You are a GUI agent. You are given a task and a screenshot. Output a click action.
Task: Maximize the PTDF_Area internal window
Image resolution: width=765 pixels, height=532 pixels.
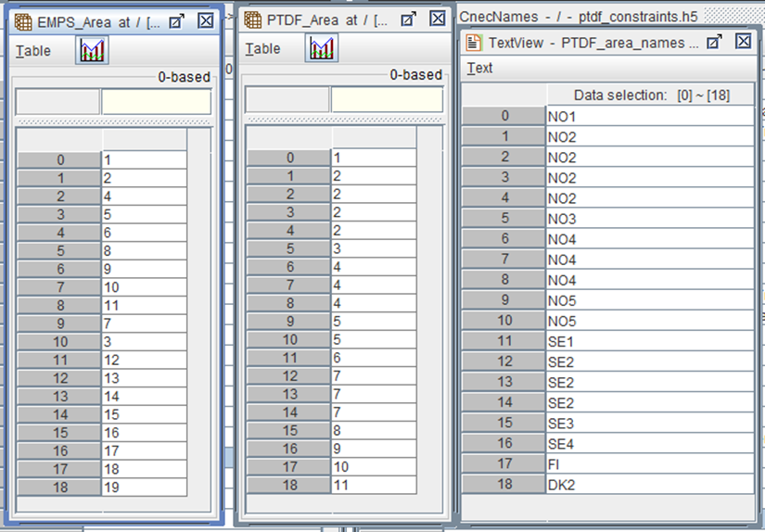pyautogui.click(x=408, y=19)
